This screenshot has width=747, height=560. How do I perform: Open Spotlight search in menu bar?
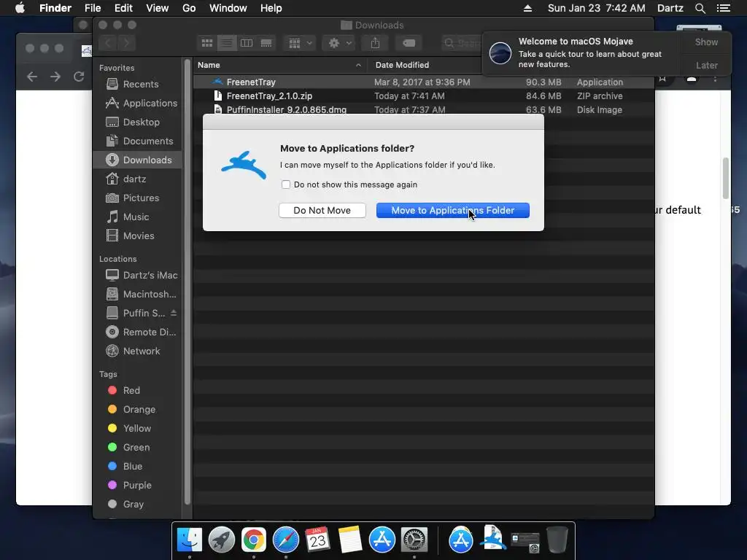tap(700, 8)
